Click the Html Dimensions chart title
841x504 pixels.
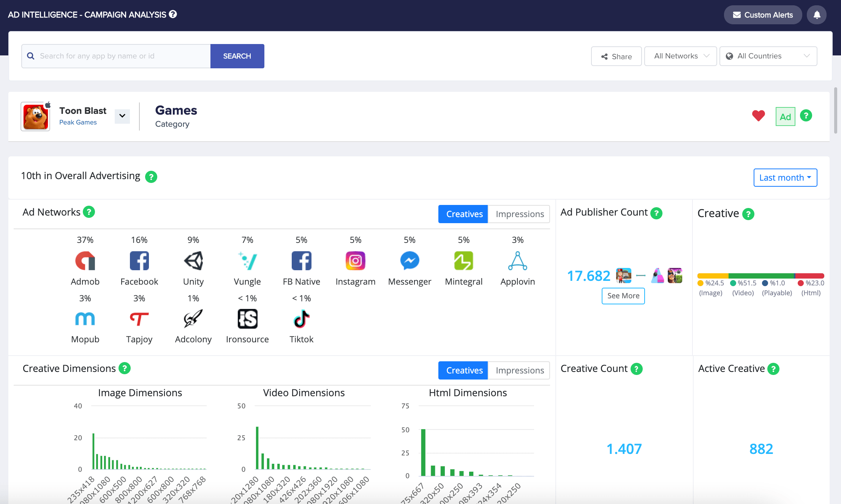(x=468, y=393)
